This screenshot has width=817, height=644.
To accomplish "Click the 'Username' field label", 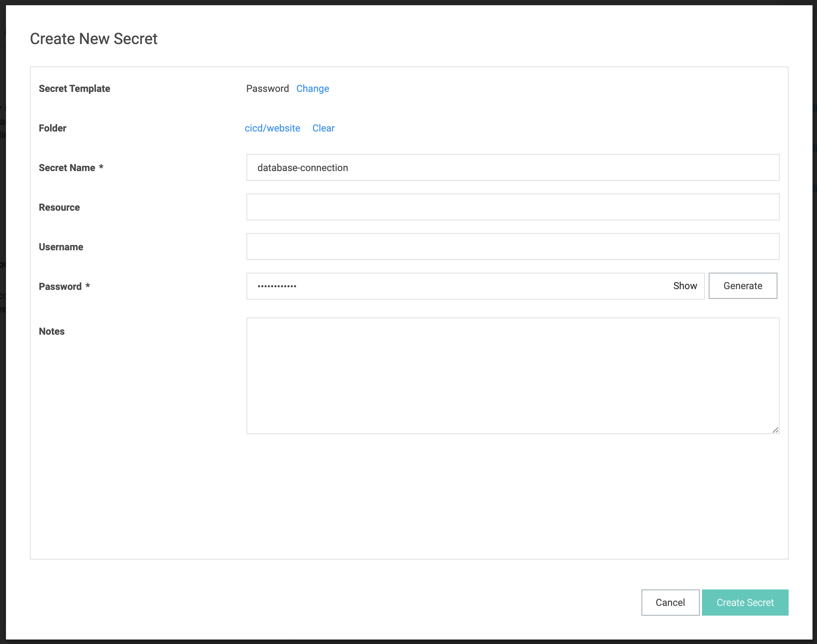I will pyautogui.click(x=60, y=247).
